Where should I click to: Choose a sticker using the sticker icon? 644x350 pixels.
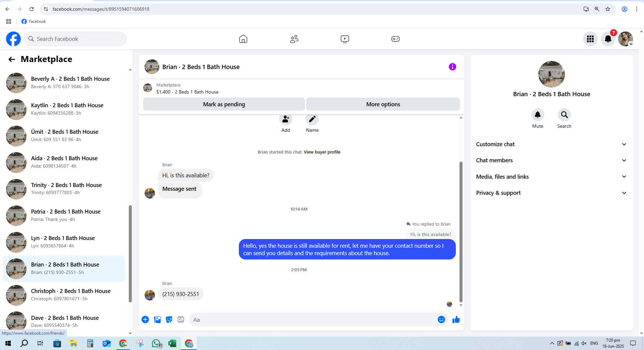[x=169, y=319]
